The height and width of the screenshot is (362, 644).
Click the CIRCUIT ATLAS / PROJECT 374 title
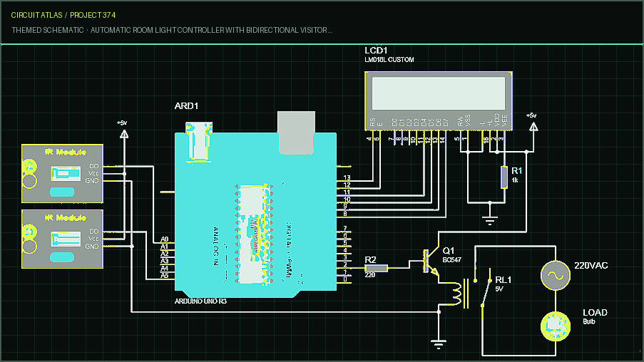pos(63,15)
